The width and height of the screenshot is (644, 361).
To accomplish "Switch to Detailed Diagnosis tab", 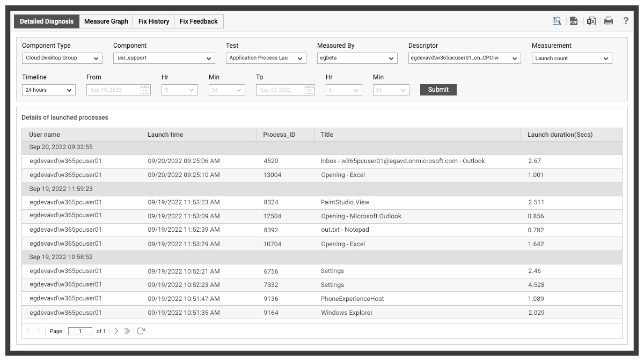I will point(47,21).
